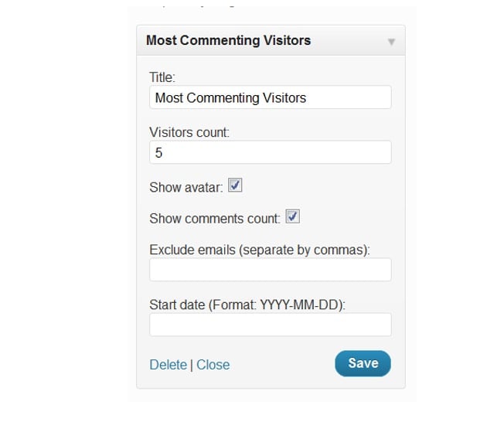Place cursor in the Title field's existing text

click(x=230, y=98)
